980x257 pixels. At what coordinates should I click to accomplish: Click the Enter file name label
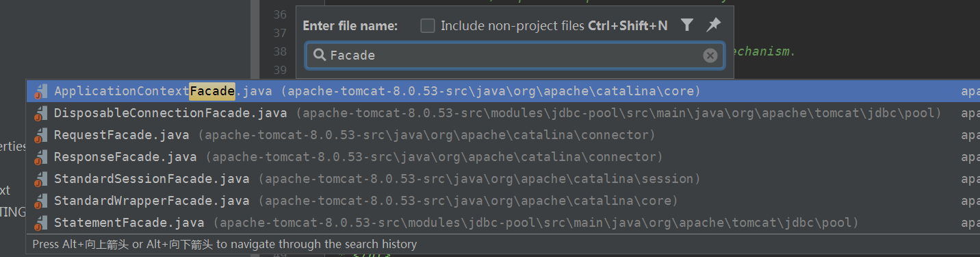(x=350, y=26)
